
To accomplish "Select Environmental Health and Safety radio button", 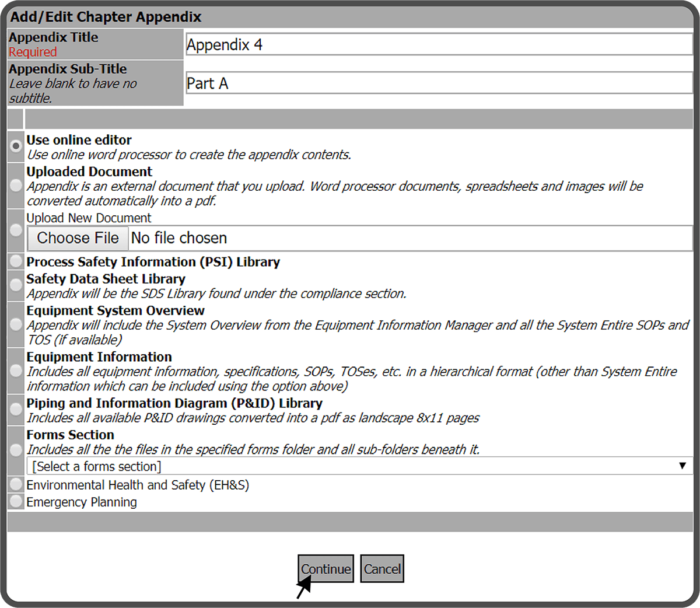I will [16, 484].
